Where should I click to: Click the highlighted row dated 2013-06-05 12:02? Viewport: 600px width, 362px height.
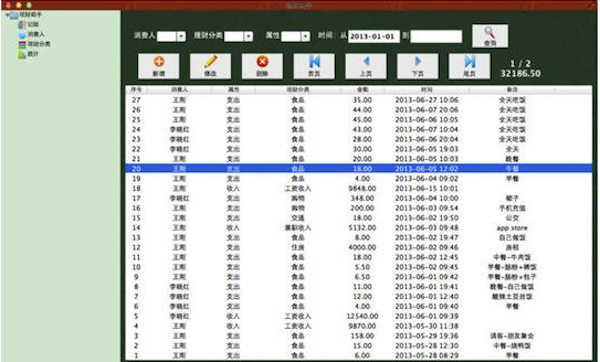coord(359,169)
